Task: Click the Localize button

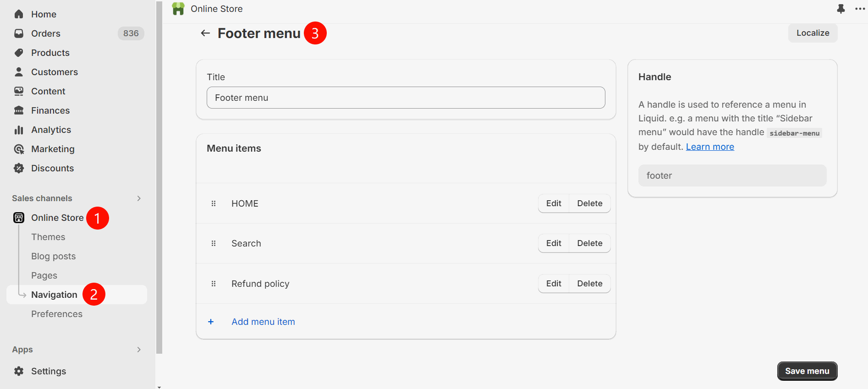Action: (x=813, y=33)
